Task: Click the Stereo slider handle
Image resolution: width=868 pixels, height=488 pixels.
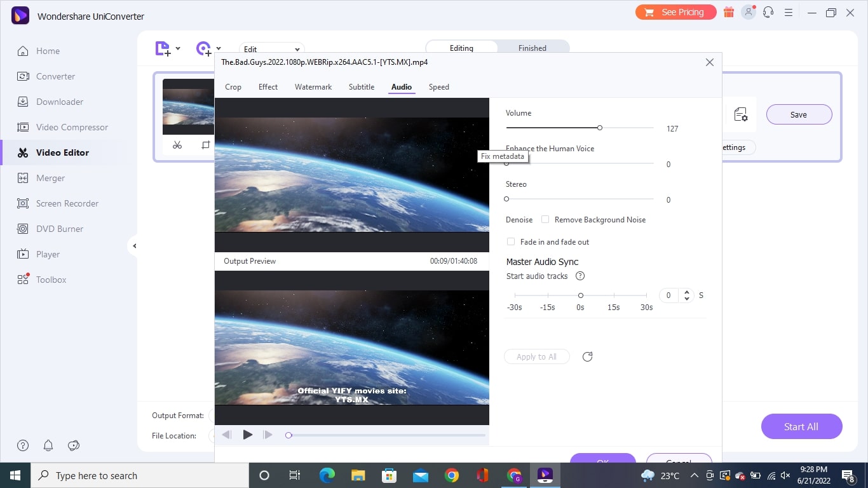Action: coord(506,199)
